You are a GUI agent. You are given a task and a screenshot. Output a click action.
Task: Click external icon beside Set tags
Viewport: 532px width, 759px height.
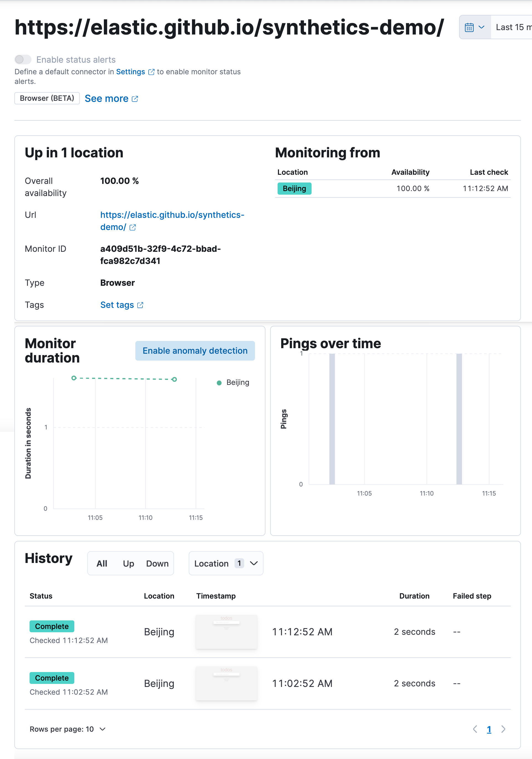click(140, 305)
